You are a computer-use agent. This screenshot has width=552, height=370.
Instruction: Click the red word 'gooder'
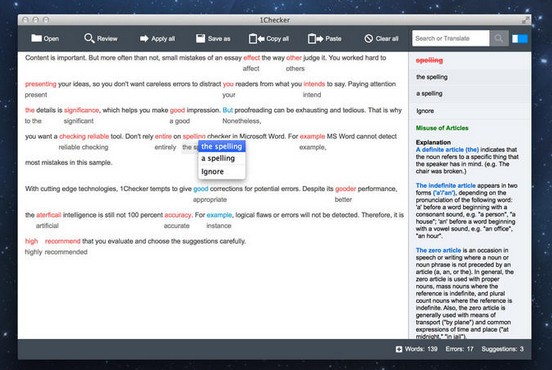(x=345, y=189)
